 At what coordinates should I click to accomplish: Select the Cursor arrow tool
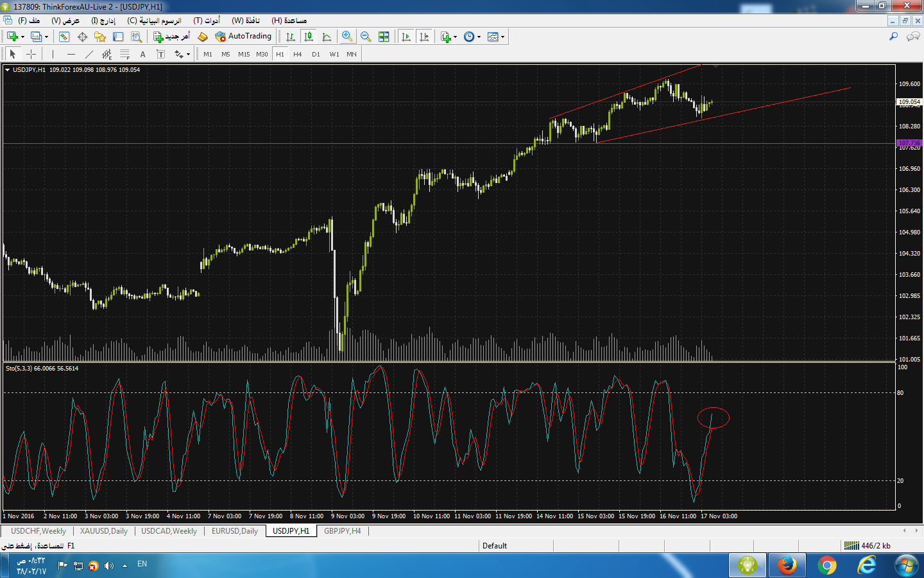12,55
